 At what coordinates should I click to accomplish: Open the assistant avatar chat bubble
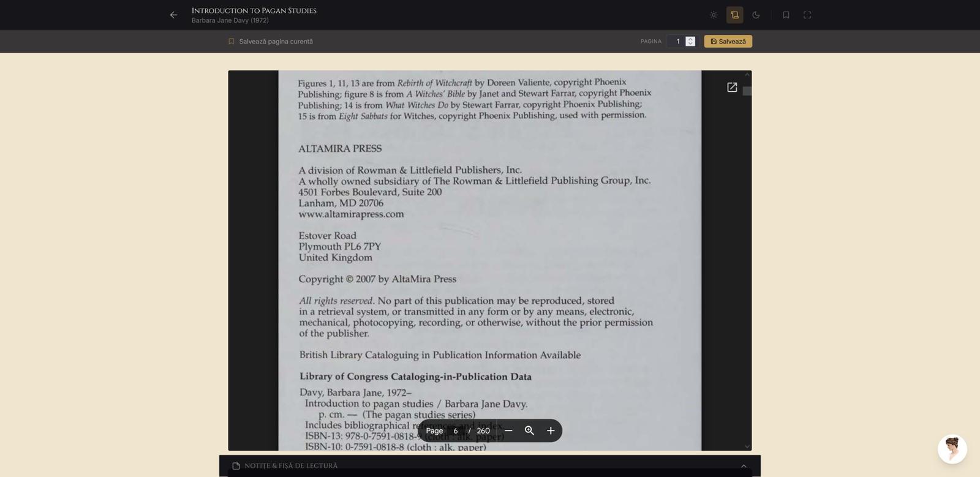[952, 449]
